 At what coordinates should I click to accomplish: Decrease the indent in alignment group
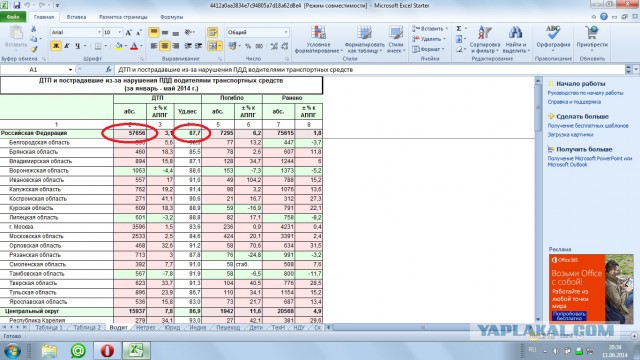(188, 46)
